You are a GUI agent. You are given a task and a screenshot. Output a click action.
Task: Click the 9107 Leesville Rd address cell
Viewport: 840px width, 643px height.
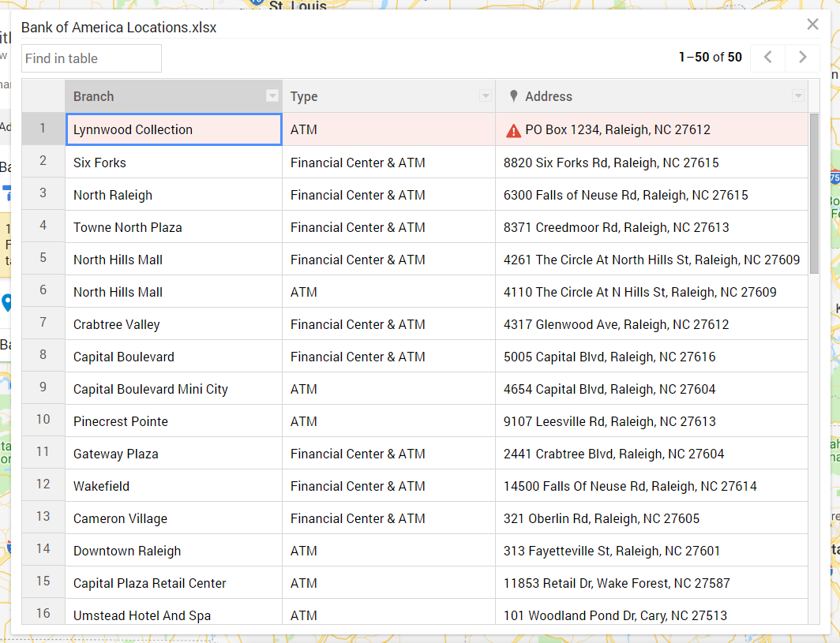651,421
